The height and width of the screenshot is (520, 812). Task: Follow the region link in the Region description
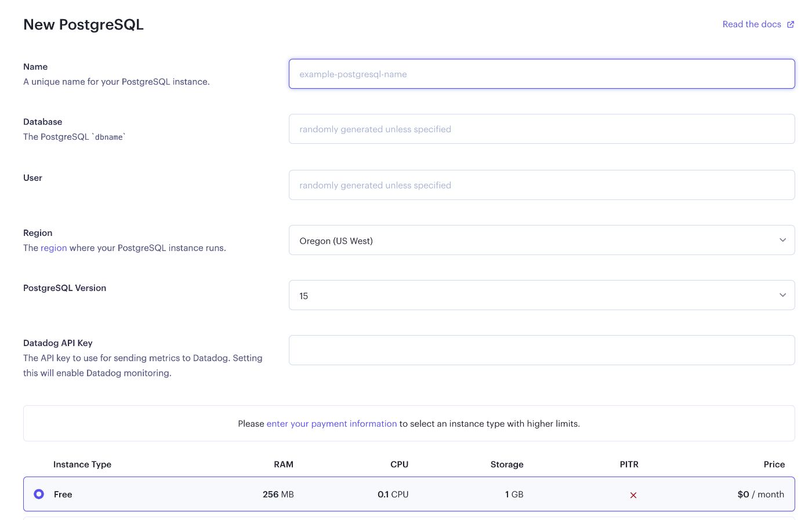(x=53, y=248)
